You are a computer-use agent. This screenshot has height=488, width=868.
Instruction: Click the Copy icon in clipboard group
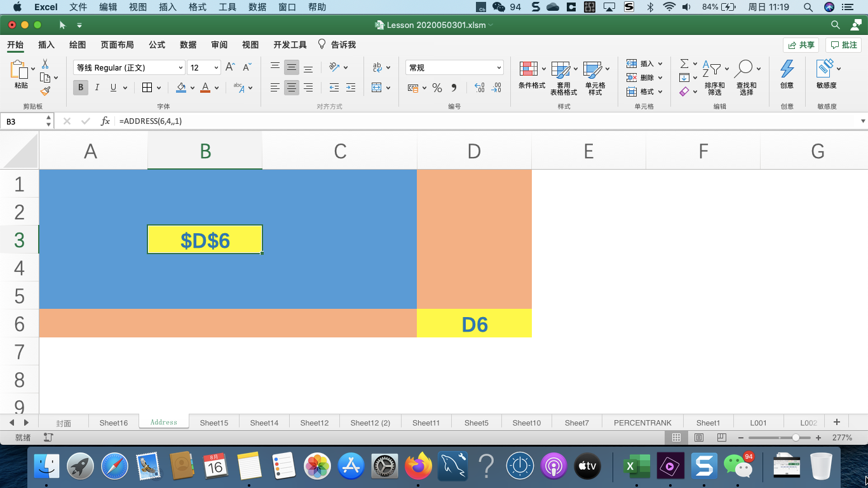(45, 78)
